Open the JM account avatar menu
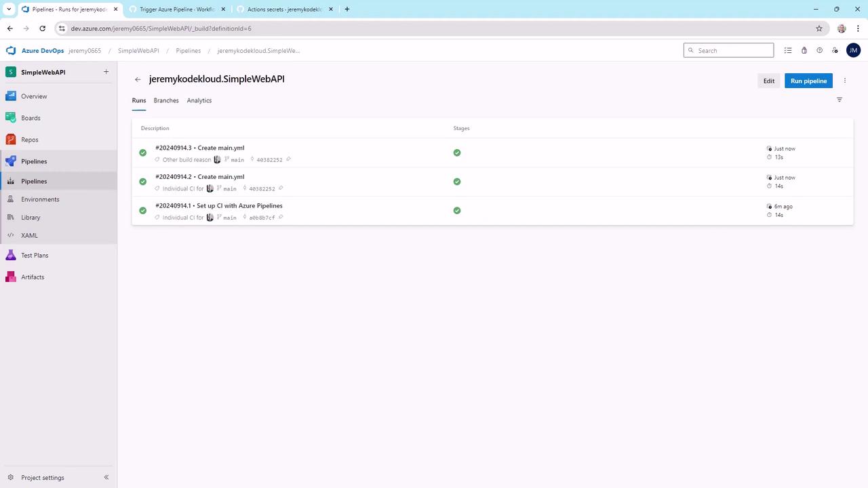 coord(853,50)
